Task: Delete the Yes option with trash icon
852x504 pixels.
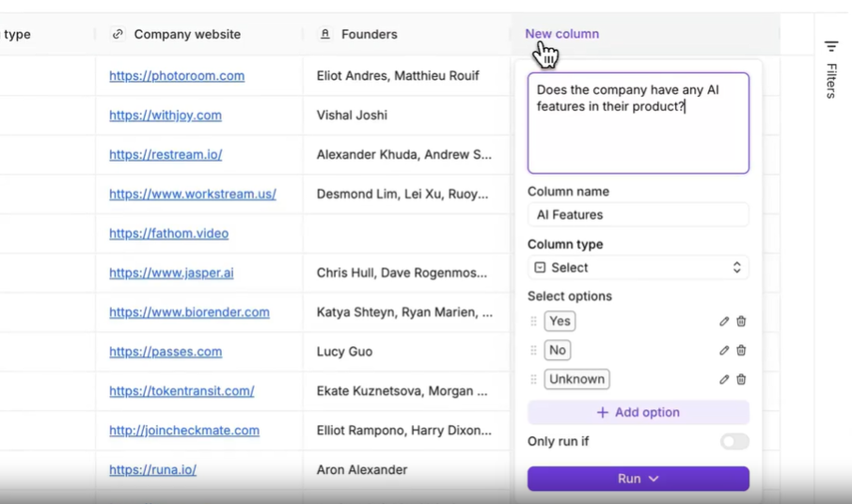Action: pyautogui.click(x=741, y=322)
